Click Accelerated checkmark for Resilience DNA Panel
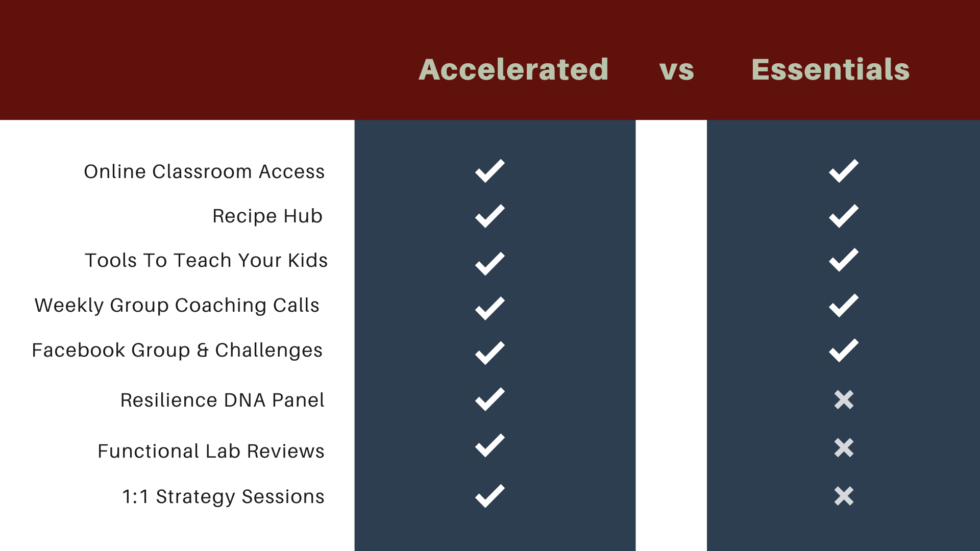980x551 pixels. [x=489, y=399]
